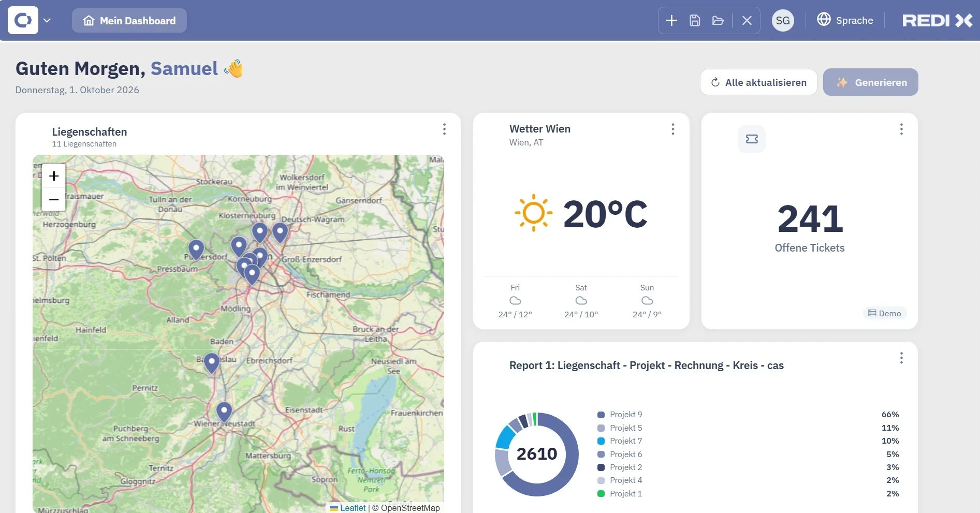This screenshot has height=513, width=980.
Task: Click the Eisenstadt label on the map
Action: click(x=304, y=410)
